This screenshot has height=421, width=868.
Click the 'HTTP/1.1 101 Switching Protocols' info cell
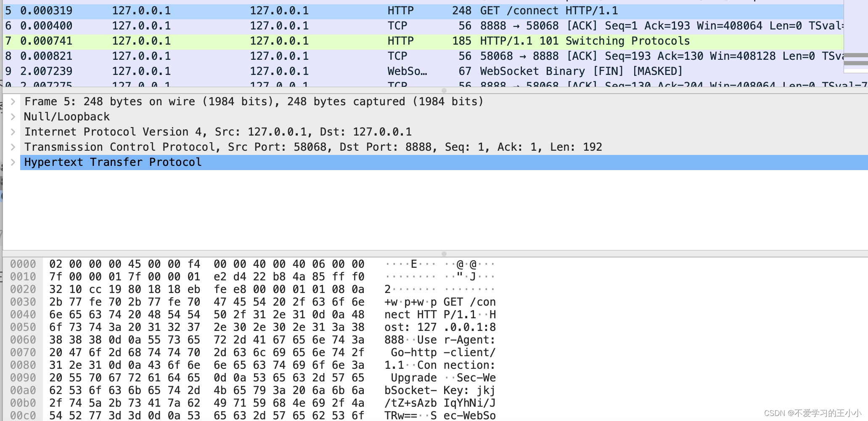tap(585, 41)
